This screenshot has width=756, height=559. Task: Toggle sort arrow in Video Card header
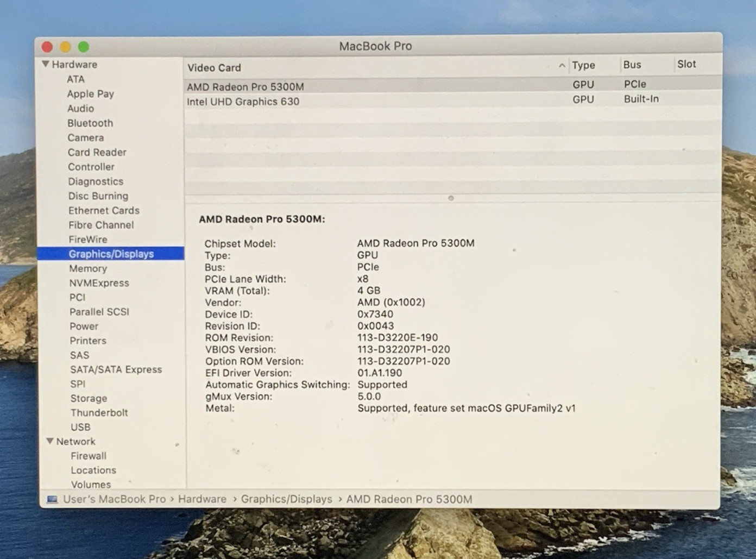coord(562,66)
